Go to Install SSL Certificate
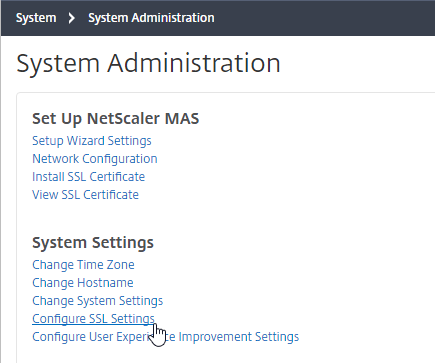The width and height of the screenshot is (435, 363). tap(89, 177)
